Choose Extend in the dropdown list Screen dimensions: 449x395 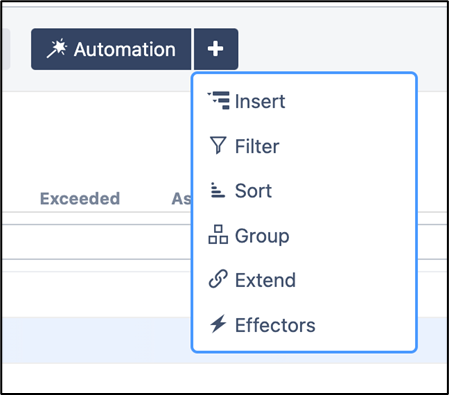tap(265, 280)
